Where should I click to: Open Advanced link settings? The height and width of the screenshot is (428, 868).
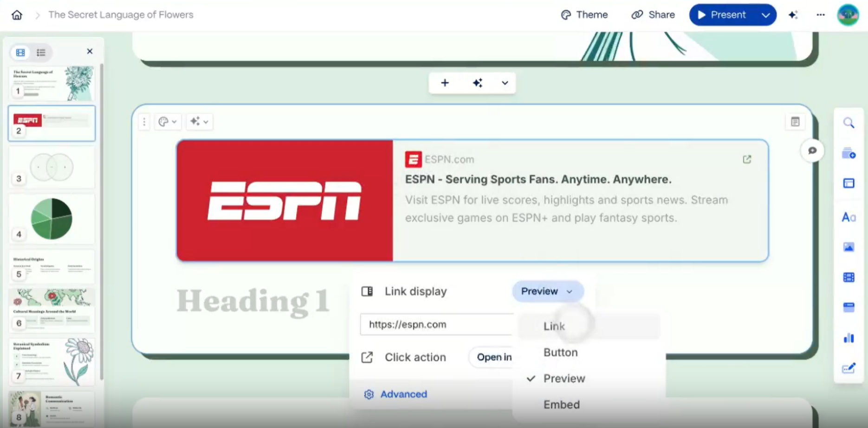point(403,394)
